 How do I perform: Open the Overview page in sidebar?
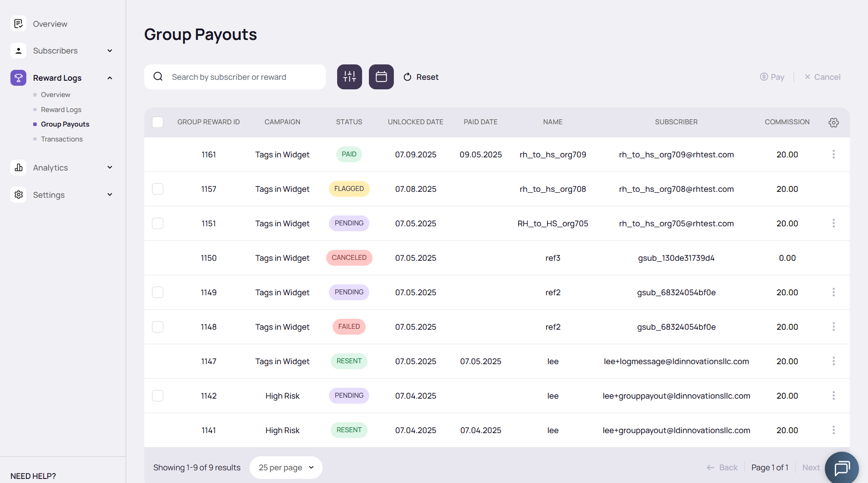coord(50,24)
